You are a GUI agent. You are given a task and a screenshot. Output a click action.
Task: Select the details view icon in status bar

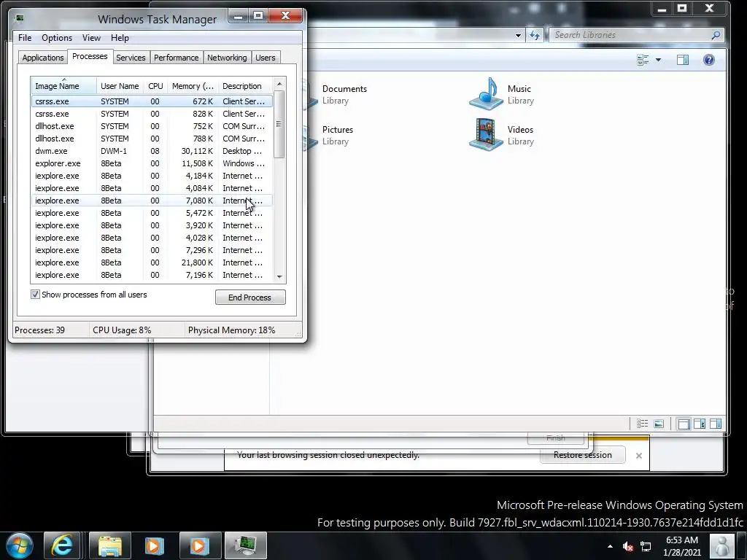[x=642, y=424]
